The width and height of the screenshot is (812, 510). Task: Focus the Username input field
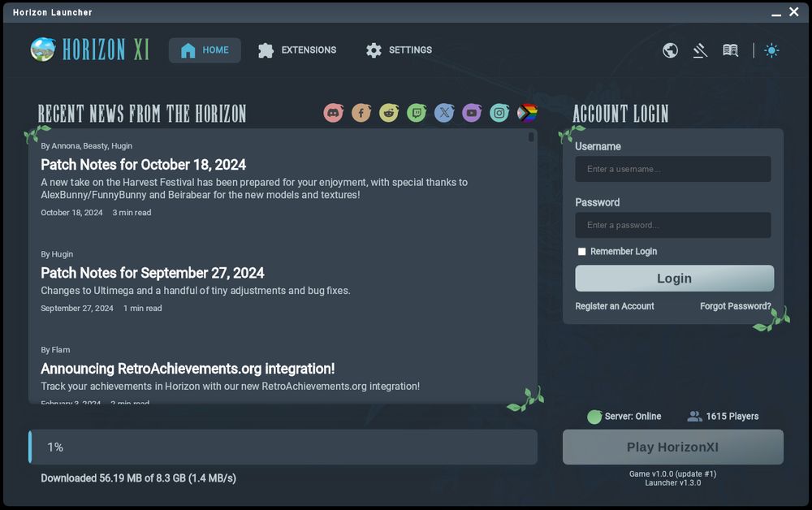(x=673, y=169)
